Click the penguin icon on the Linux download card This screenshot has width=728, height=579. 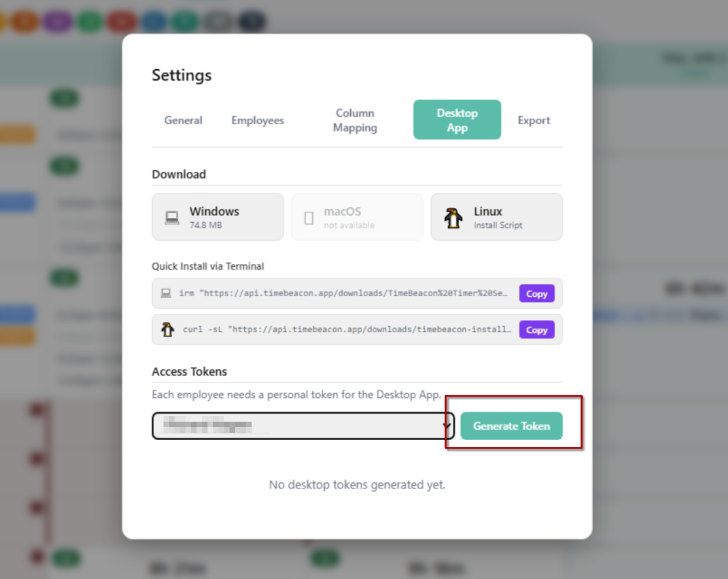point(453,217)
